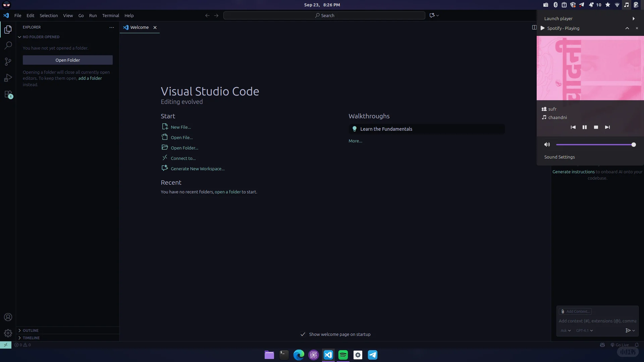Open Spotify from the dock
This screenshot has width=644, height=362.
[343, 355]
